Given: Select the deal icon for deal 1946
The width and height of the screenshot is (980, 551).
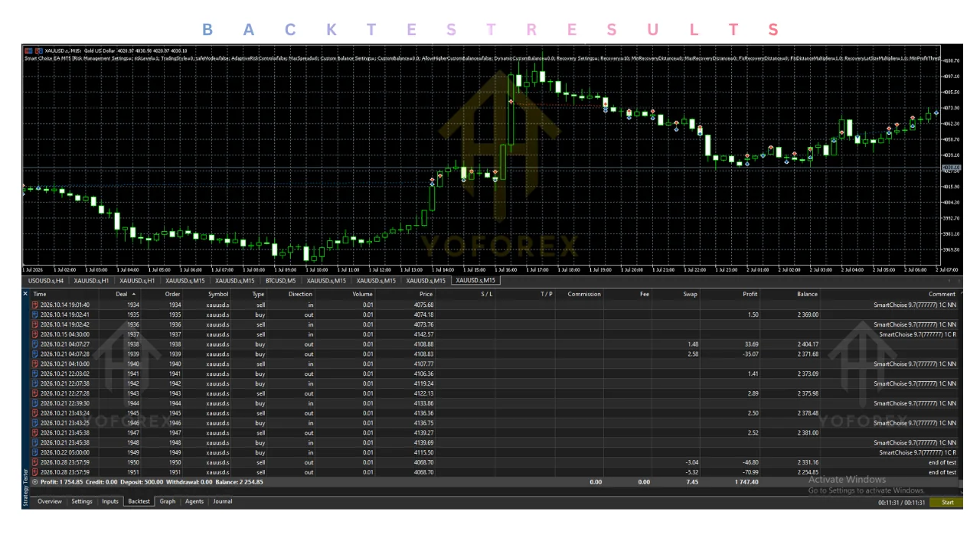Looking at the screenshot, I should [34, 423].
